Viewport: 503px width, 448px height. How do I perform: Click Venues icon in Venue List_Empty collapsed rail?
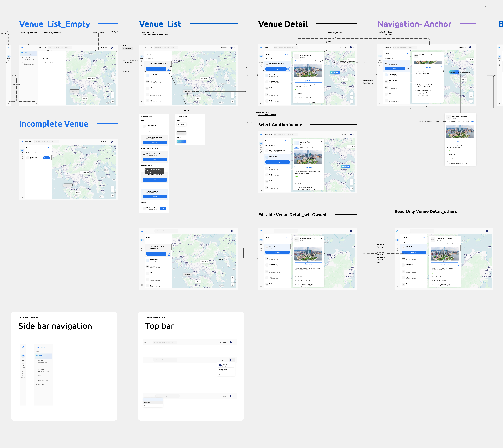click(9, 57)
